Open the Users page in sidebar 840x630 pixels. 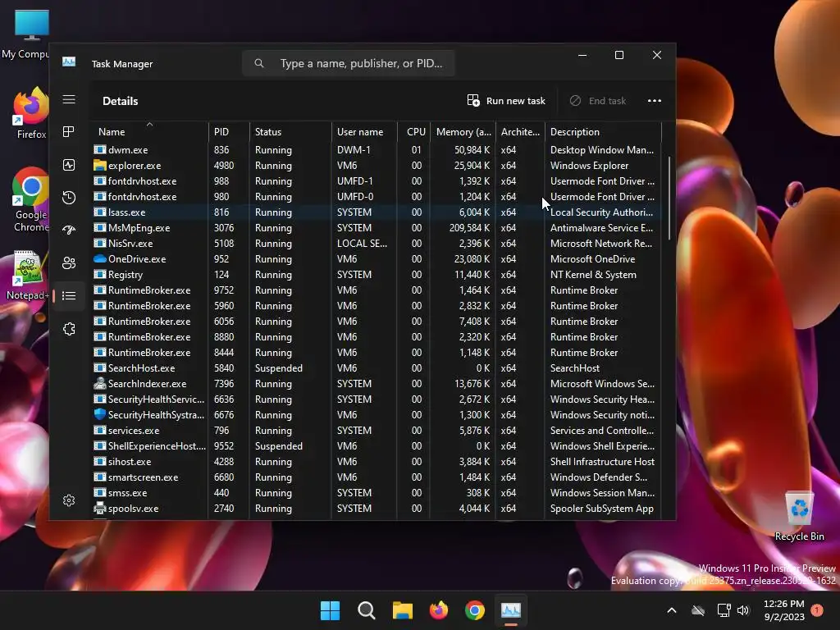(69, 263)
